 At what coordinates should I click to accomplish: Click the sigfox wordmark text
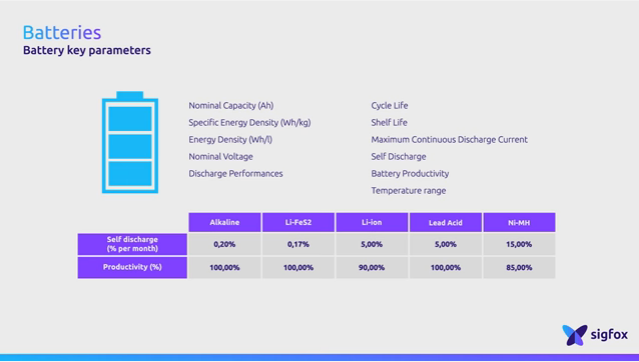(x=609, y=335)
